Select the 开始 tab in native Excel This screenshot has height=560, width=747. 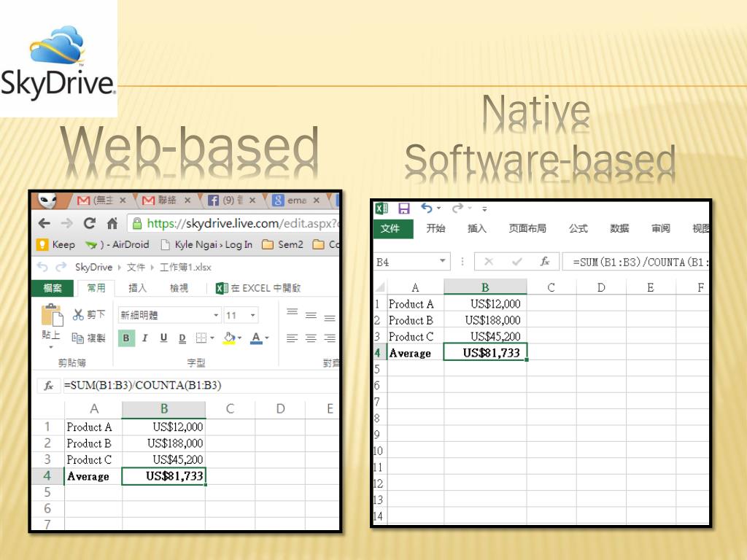click(436, 228)
